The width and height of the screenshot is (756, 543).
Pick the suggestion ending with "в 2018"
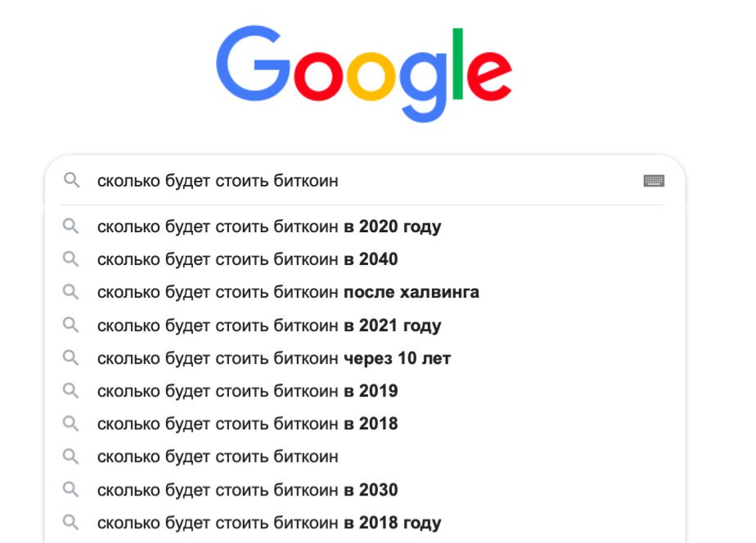pos(247,424)
